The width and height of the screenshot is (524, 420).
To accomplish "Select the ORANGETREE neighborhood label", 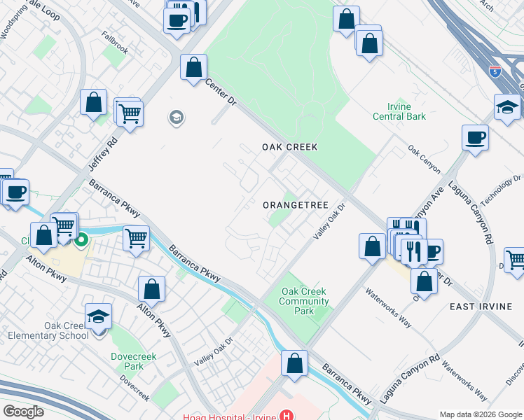I will point(296,205).
